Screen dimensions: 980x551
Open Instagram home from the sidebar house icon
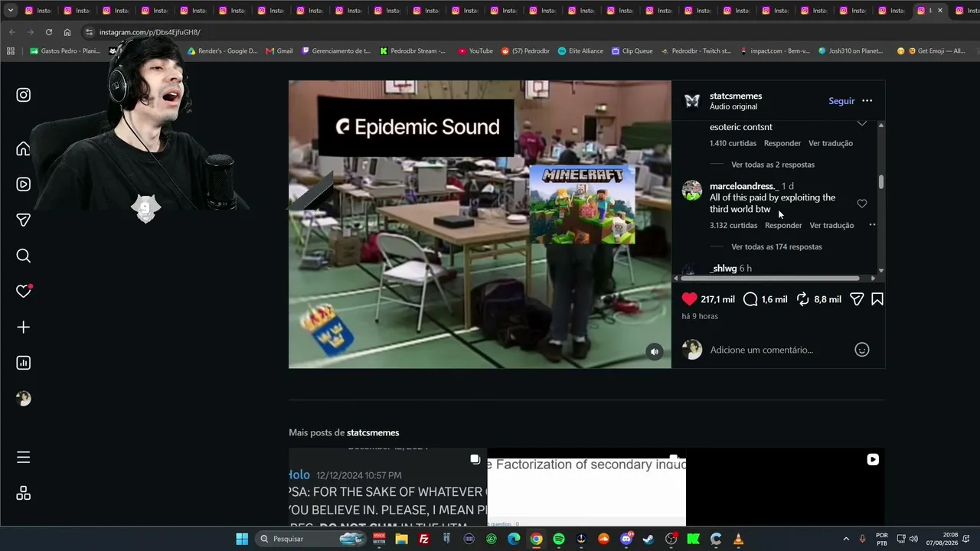tap(24, 148)
